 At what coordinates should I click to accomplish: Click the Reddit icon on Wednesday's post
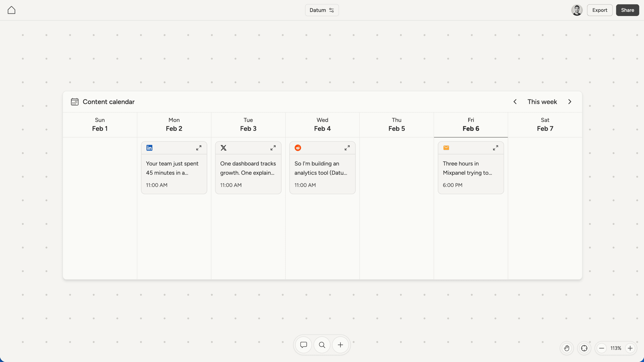pos(298,148)
